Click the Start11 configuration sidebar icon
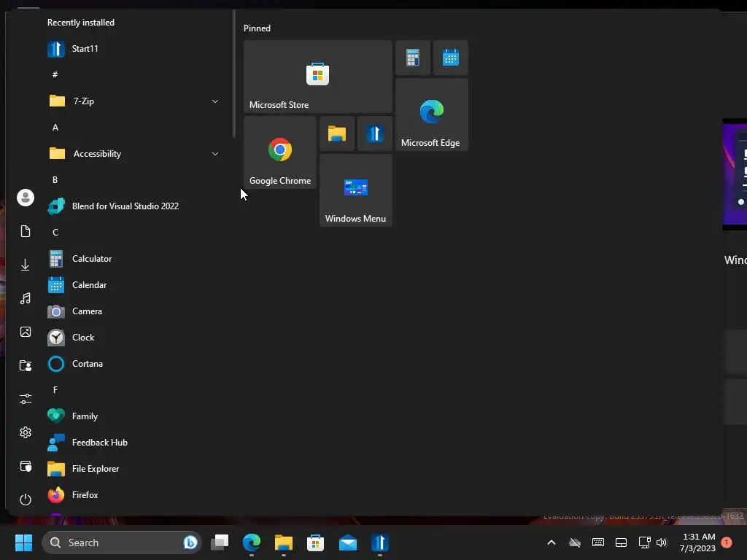Image resolution: width=747 pixels, height=560 pixels. pos(26,466)
